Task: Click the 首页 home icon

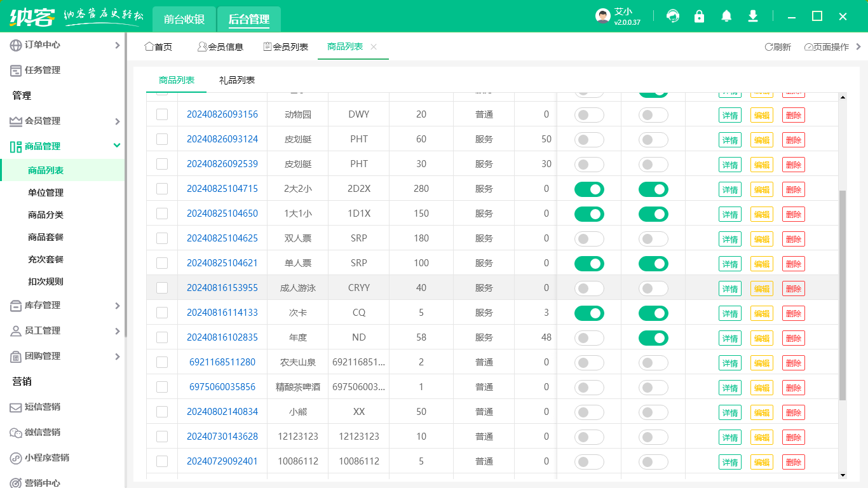Action: click(x=149, y=46)
